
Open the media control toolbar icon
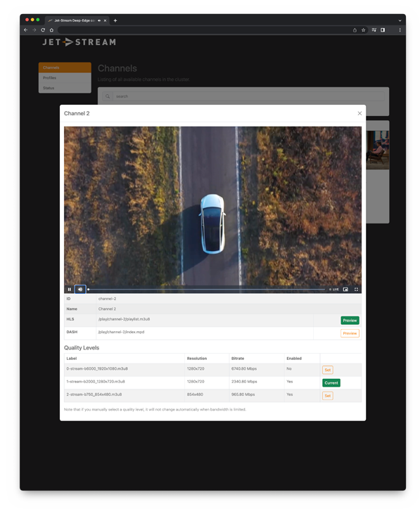[x=374, y=30]
